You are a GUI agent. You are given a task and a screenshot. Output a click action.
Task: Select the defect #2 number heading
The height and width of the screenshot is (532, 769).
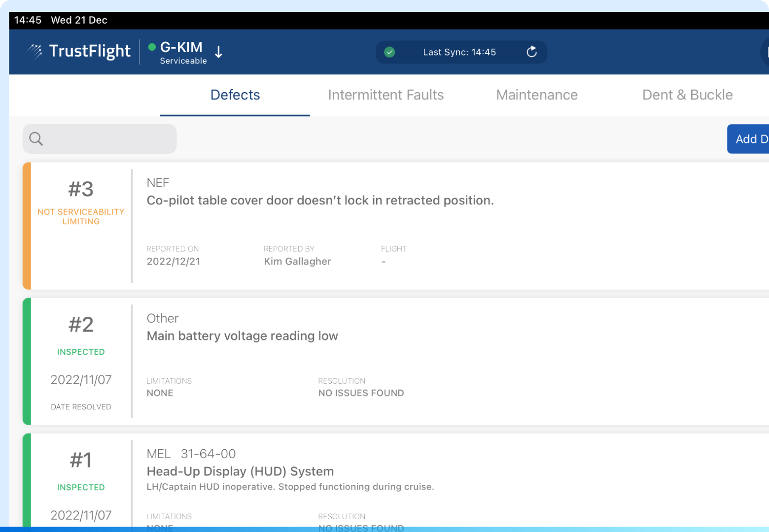click(81, 325)
